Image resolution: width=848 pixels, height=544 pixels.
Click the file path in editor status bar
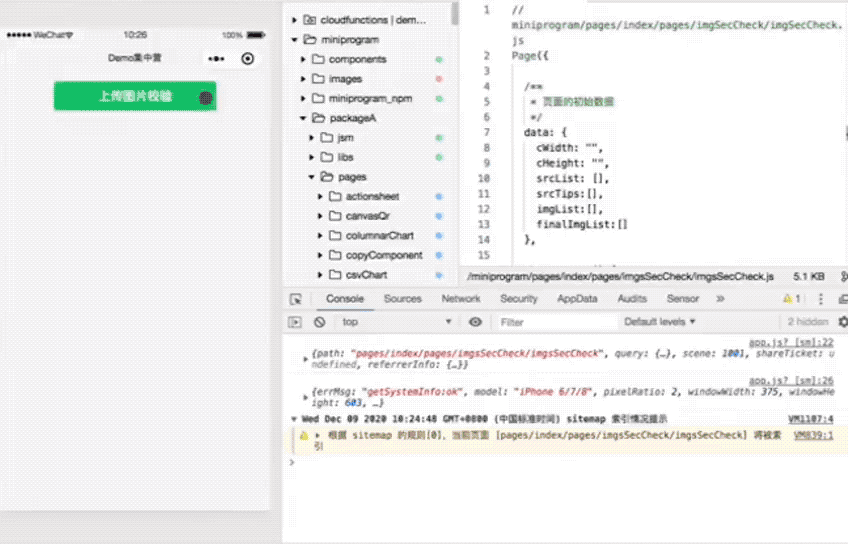(620, 276)
